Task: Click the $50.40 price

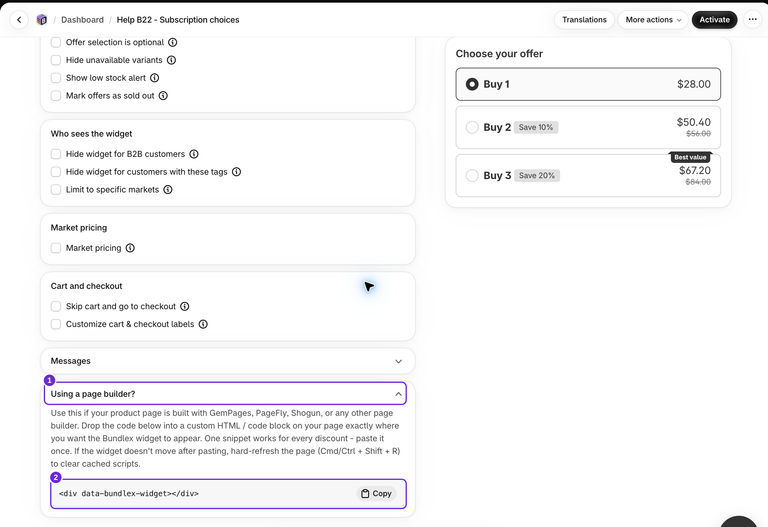Action: [694, 122]
